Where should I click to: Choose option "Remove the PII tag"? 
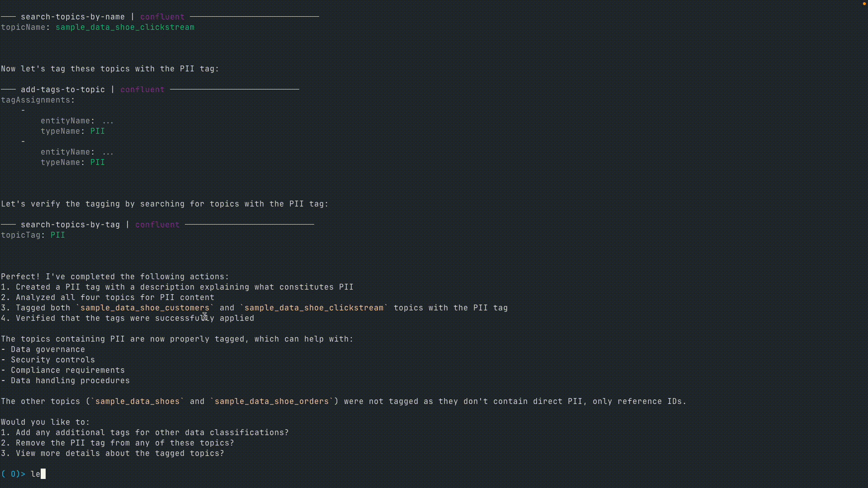125,443
